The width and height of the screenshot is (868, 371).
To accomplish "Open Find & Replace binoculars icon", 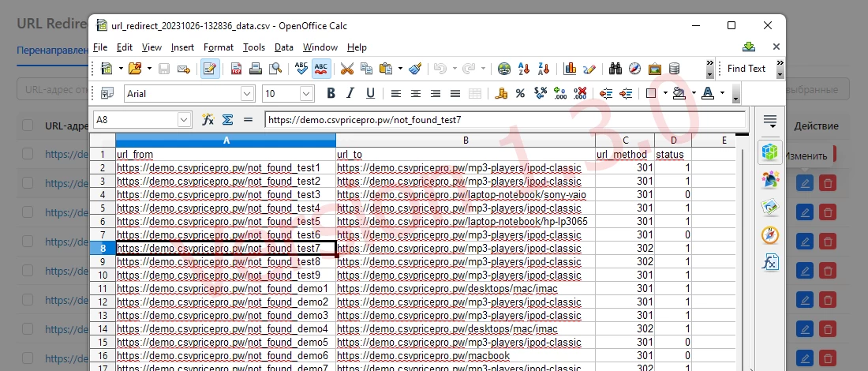I will (x=615, y=69).
